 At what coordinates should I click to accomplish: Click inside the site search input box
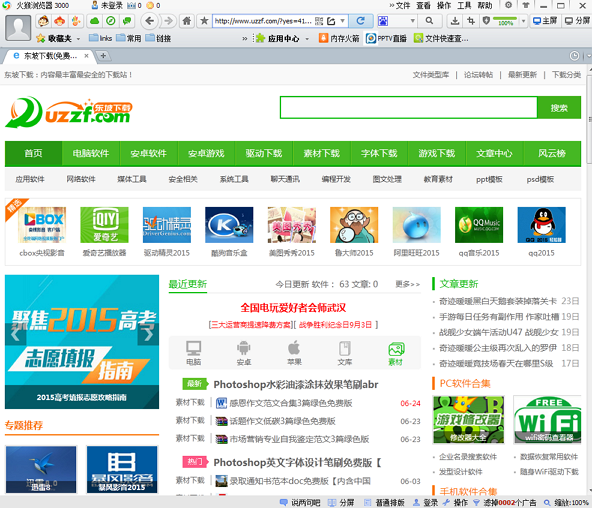point(409,108)
